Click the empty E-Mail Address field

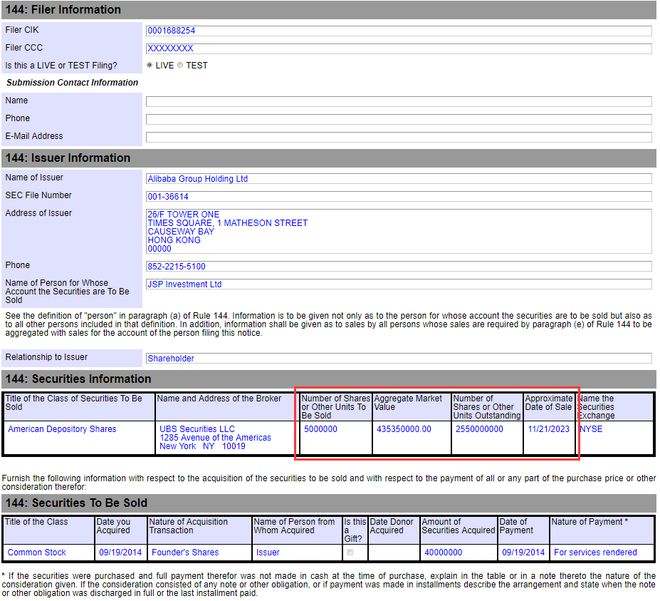coord(398,137)
